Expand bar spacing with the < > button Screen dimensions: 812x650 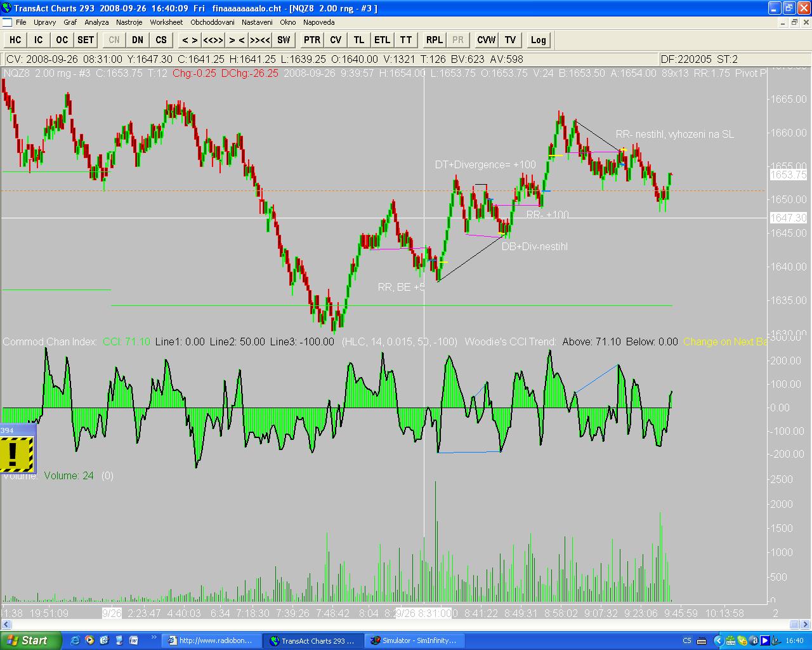click(190, 40)
